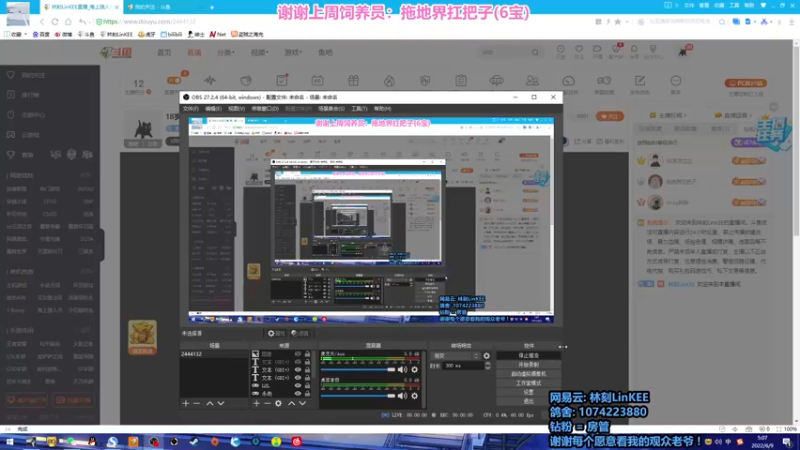Viewport: 800px width, 450px height.
Task: Open the speedometer gauge icon in Douyu toolbar
Action: point(568,81)
